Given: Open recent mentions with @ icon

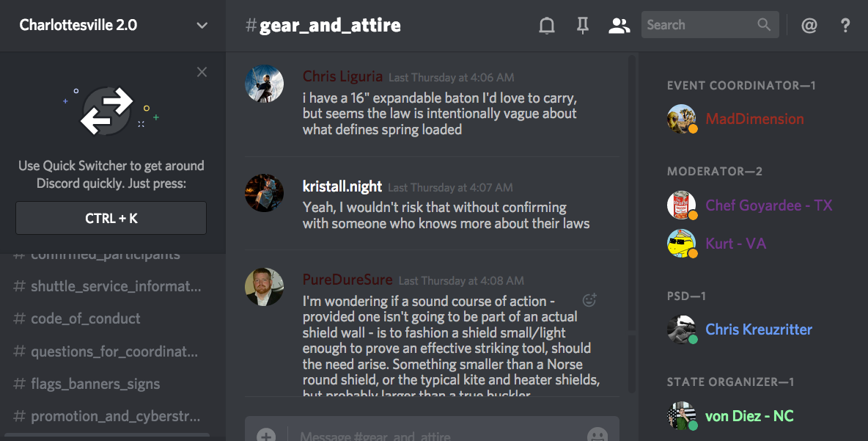Looking at the screenshot, I should tap(809, 26).
